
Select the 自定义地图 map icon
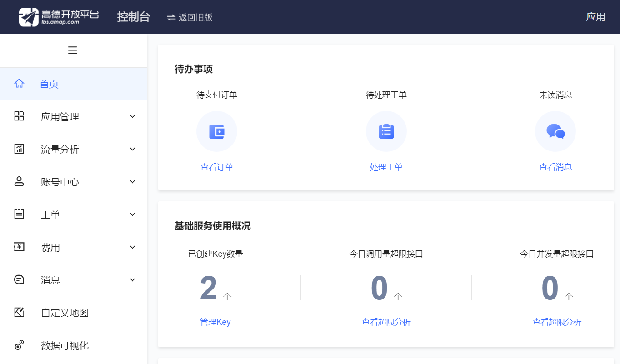19,312
